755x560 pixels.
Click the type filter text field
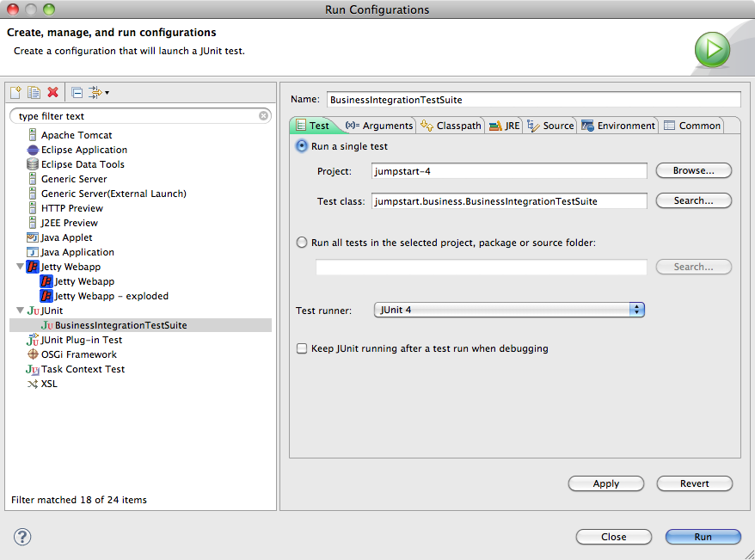(140, 116)
